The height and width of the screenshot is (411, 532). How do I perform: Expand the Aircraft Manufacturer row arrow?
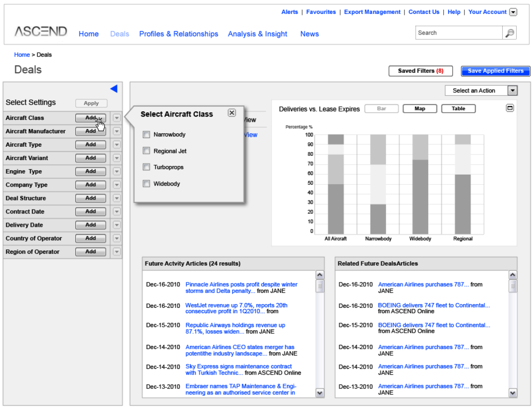point(117,131)
